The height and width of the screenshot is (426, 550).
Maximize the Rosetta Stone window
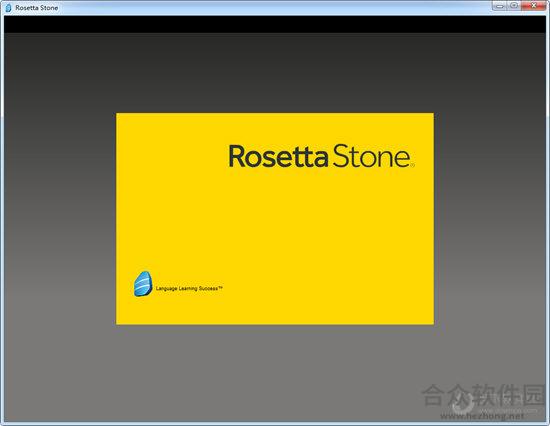(x=514, y=6)
